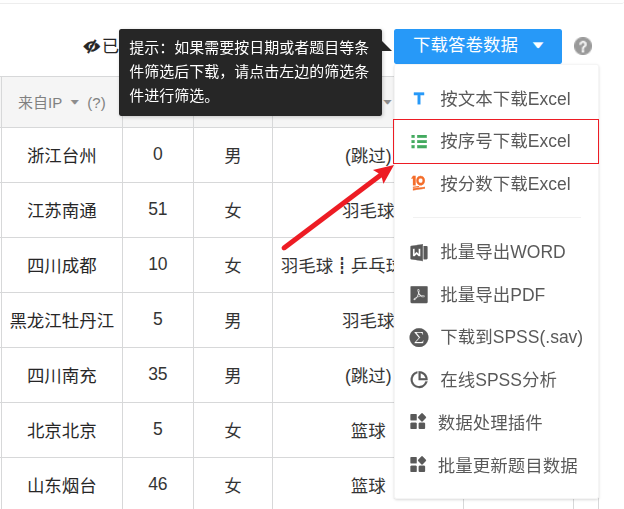This screenshot has width=624, height=509.
Task: Click 羽毛球 in the 黑龙江牡丹江 row
Action: [368, 321]
